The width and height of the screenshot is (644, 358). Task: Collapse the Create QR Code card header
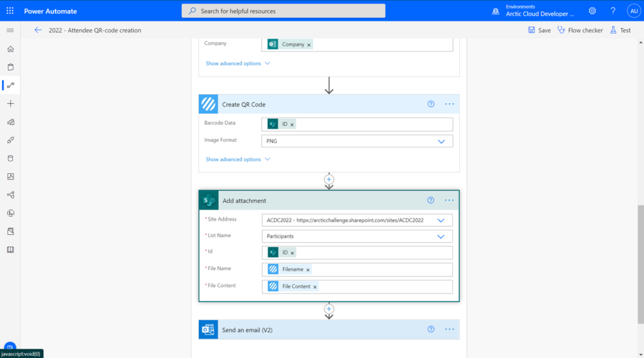[328, 104]
